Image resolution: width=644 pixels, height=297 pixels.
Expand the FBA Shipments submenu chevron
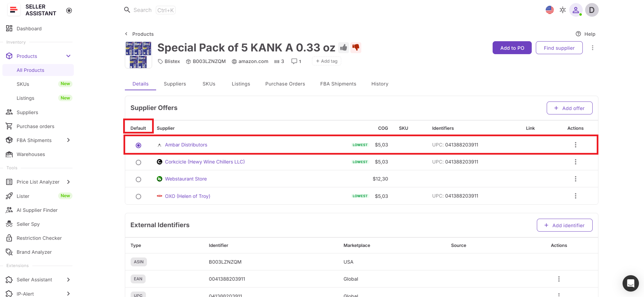(68, 140)
